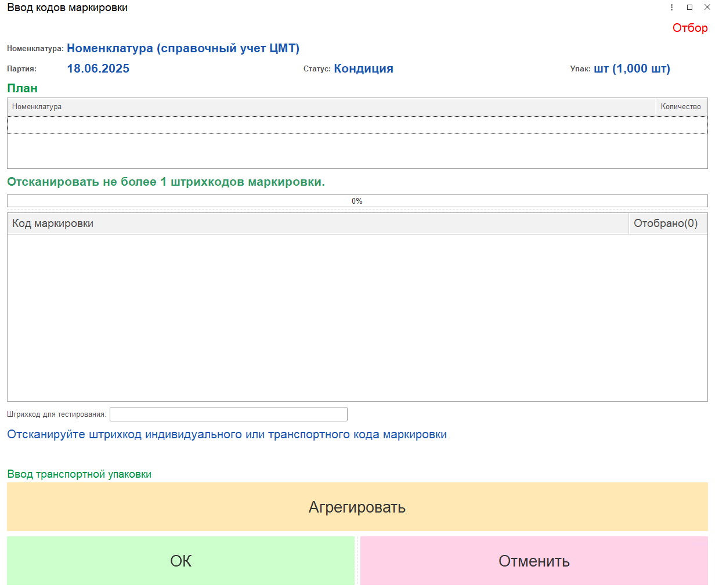Click the Партия date 18.06.2025
The width and height of the screenshot is (719, 588).
point(98,68)
